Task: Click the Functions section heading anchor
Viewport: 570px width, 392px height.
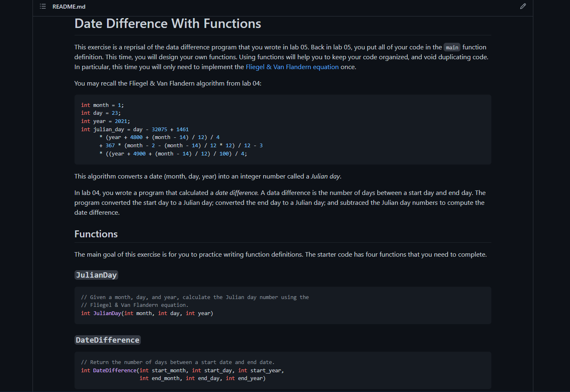Action: [96, 234]
